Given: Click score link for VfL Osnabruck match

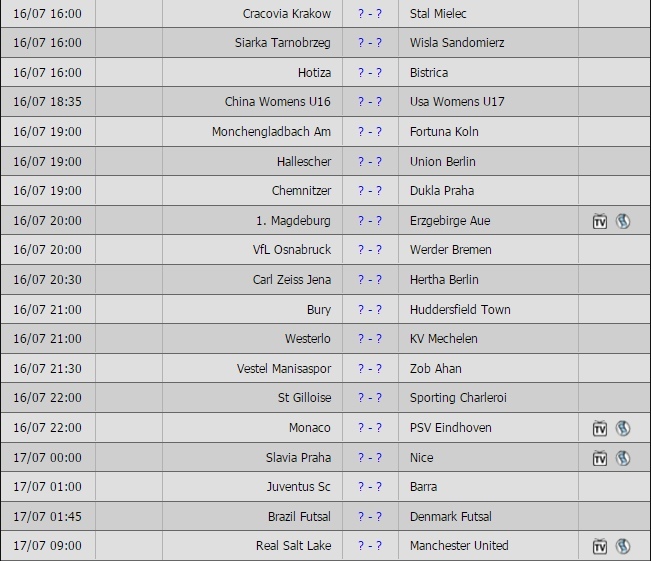Looking at the screenshot, I should point(370,250).
